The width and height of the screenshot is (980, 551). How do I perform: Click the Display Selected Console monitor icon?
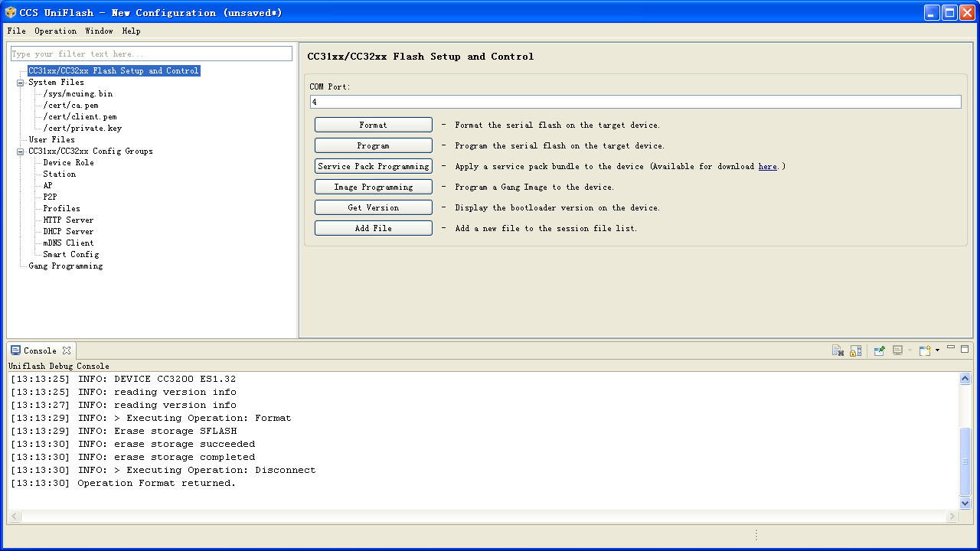pyautogui.click(x=897, y=350)
